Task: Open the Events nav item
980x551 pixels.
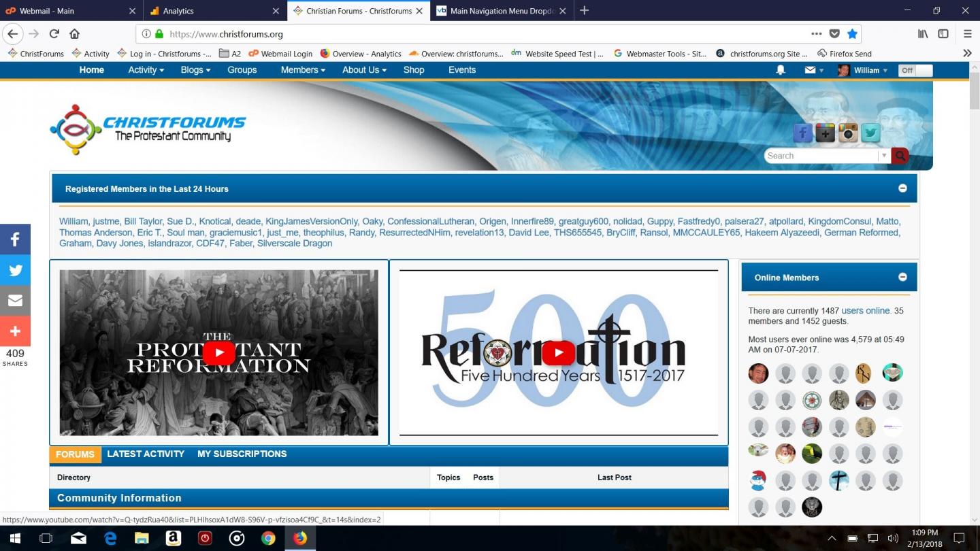Action: pyautogui.click(x=462, y=70)
